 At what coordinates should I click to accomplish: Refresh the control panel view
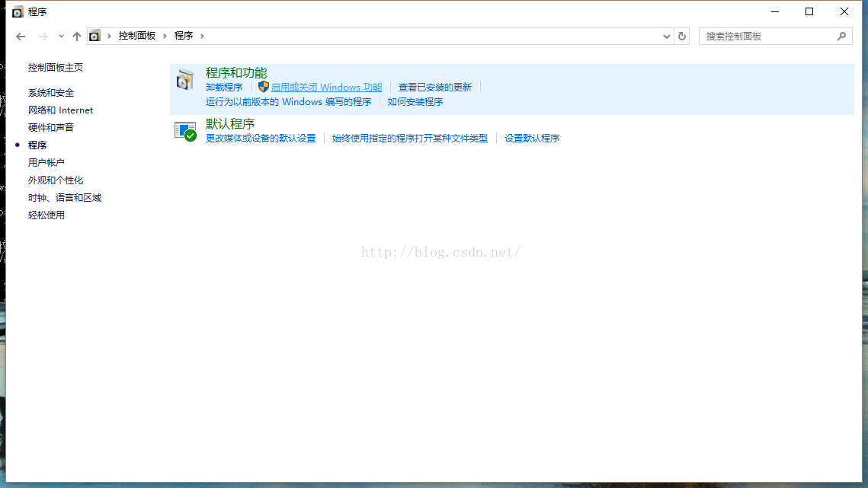682,36
